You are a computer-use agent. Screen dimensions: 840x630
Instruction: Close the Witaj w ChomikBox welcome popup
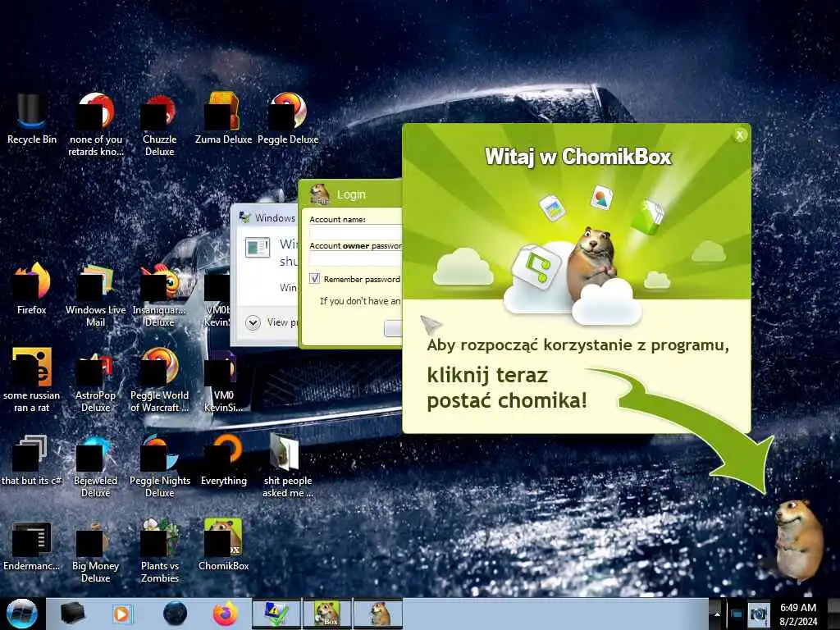(740, 135)
